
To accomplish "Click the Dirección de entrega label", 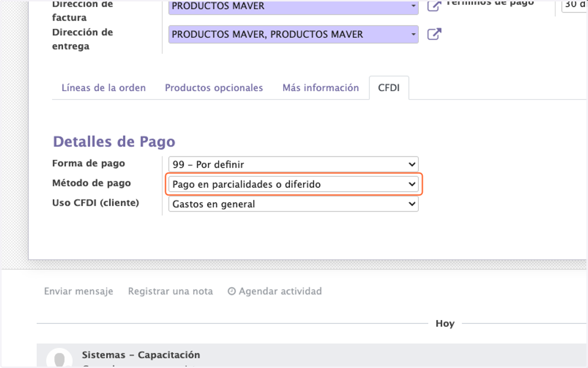I will coord(82,39).
